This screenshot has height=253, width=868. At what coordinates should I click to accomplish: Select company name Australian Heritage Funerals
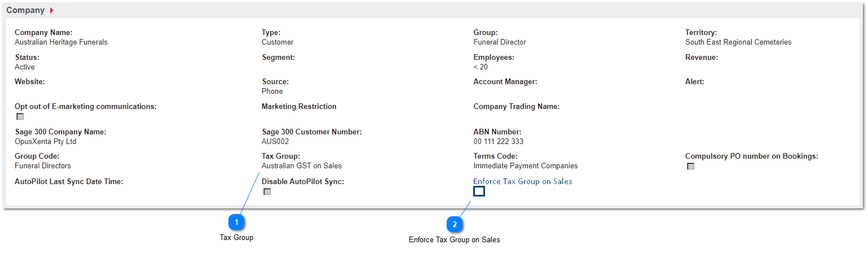coord(61,42)
